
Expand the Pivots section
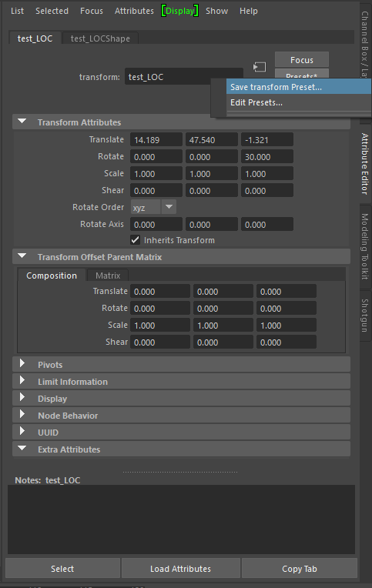[22, 364]
